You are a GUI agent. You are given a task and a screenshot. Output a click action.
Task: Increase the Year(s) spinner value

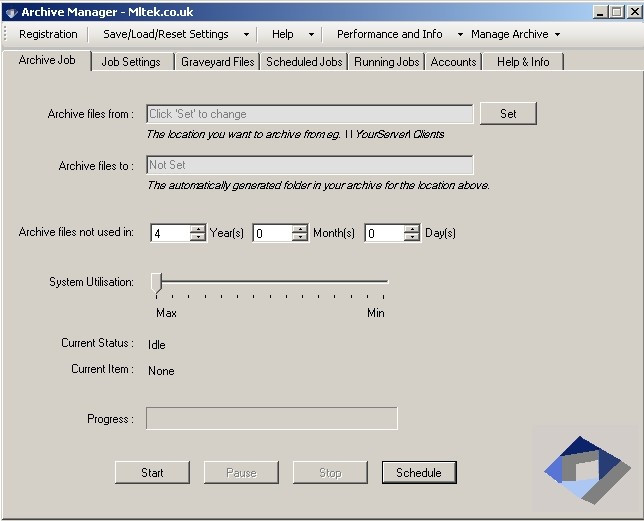click(198, 229)
